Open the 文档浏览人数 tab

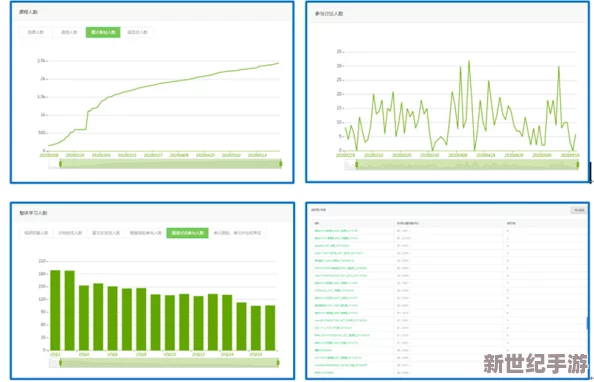70,233
